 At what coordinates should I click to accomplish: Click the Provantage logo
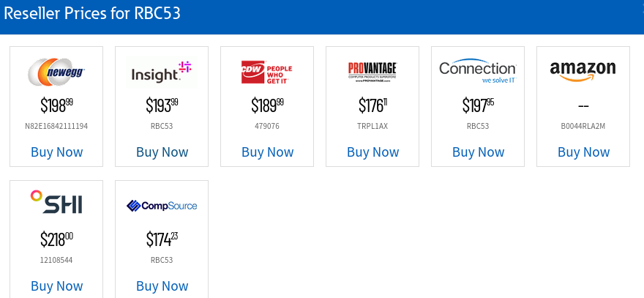[372, 72]
